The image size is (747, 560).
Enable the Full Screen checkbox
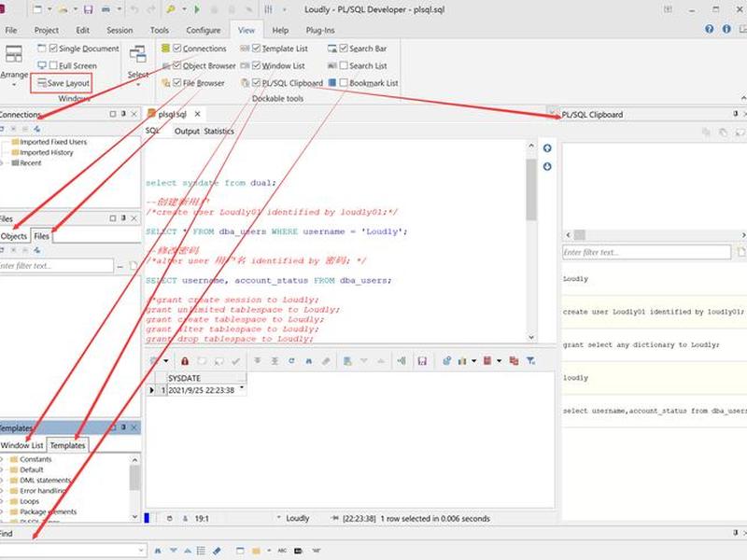pyautogui.click(x=53, y=65)
